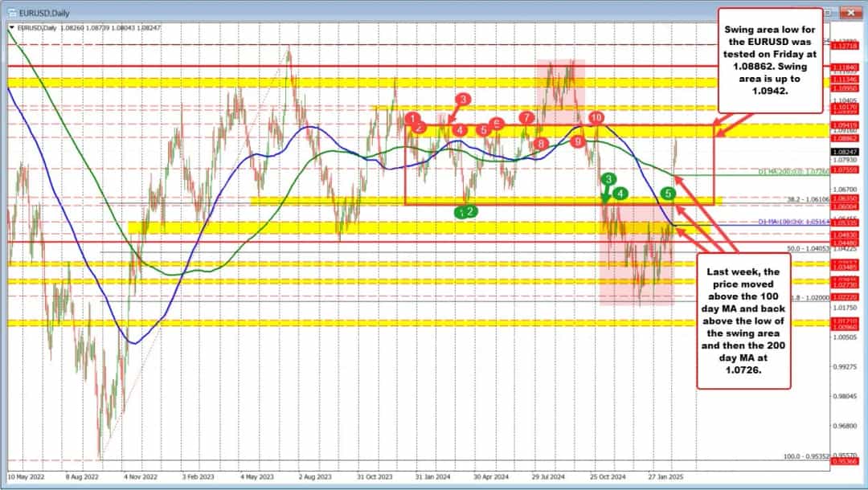This screenshot has width=868, height=490.
Task: Select red marker 1 on the chart
Action: pyautogui.click(x=412, y=118)
